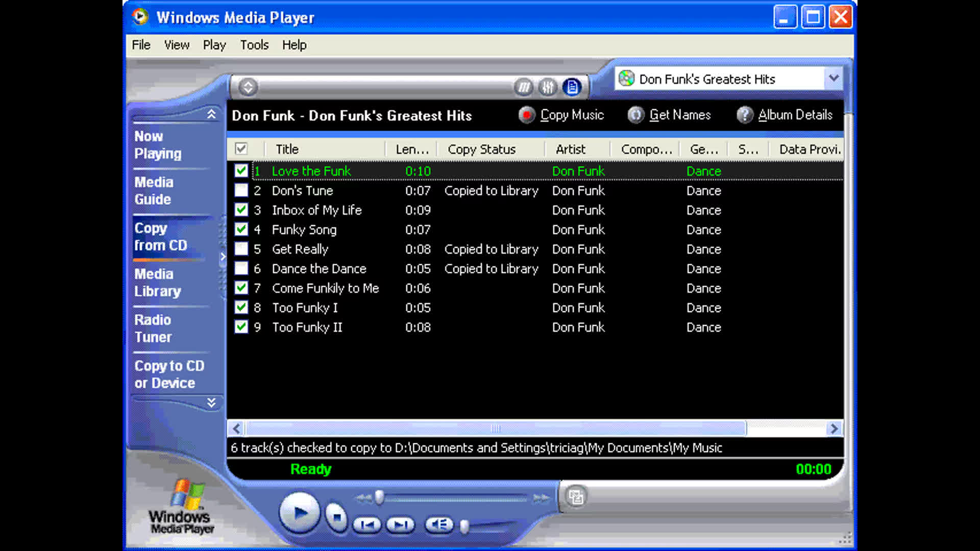The width and height of the screenshot is (980, 551).
Task: Sort by Artist column header
Action: [x=578, y=149]
